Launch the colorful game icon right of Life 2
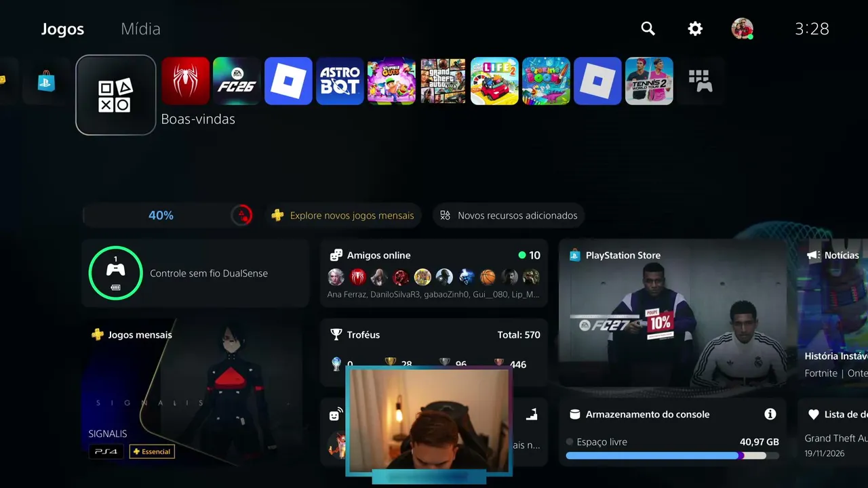Viewport: 868px width, 488px height. click(546, 81)
